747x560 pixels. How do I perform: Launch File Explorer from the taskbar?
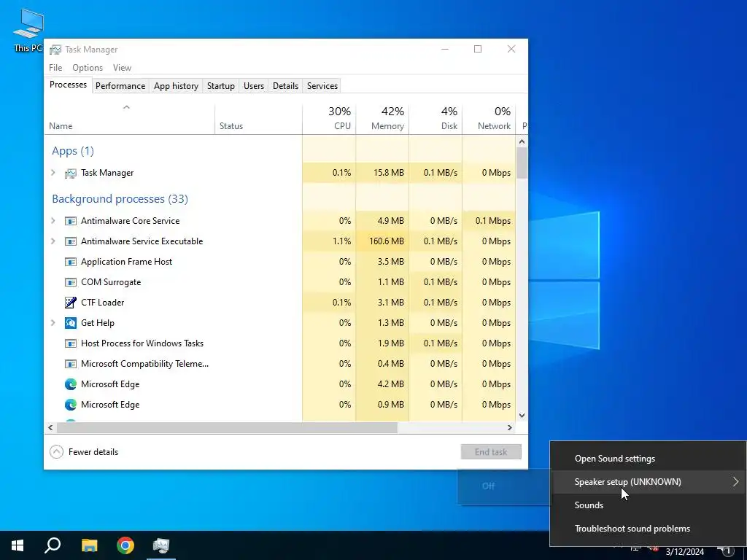(89, 545)
